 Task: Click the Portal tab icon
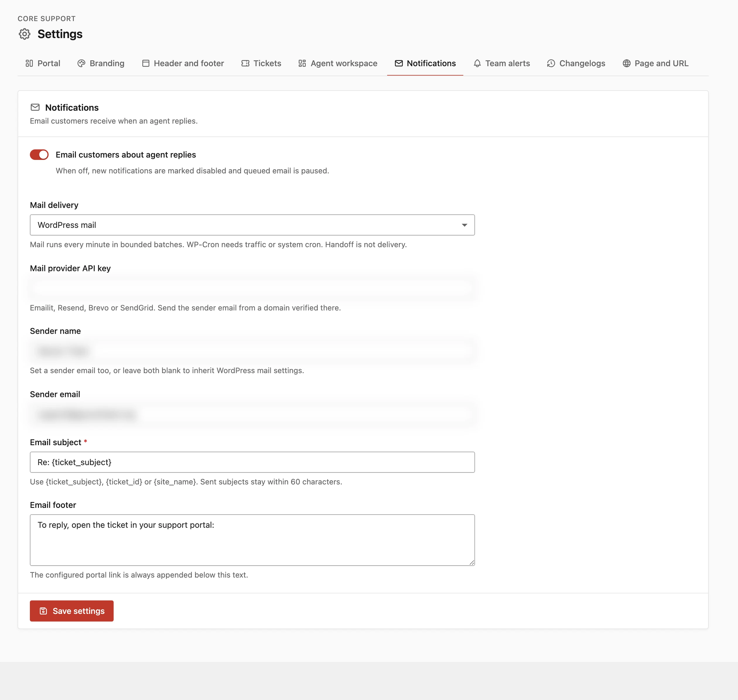click(29, 64)
